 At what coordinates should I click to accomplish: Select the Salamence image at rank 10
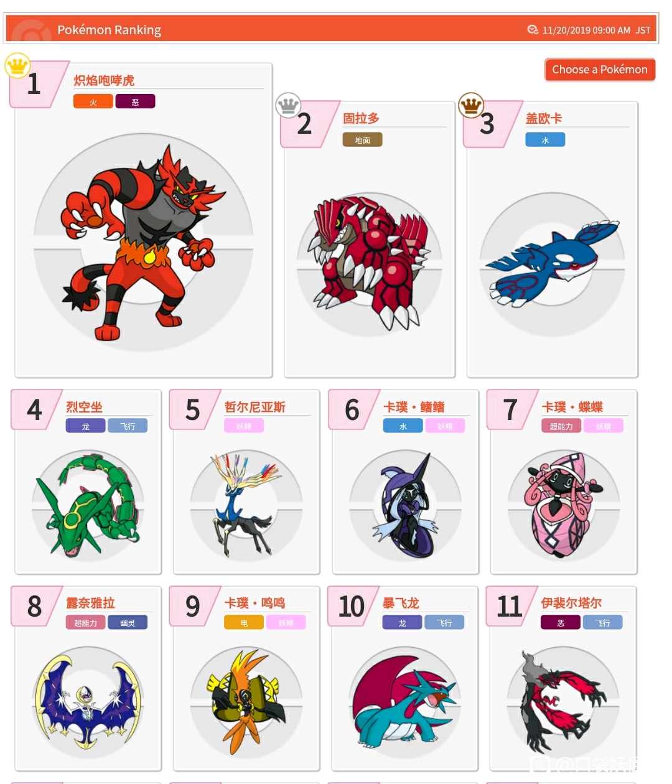[405, 700]
